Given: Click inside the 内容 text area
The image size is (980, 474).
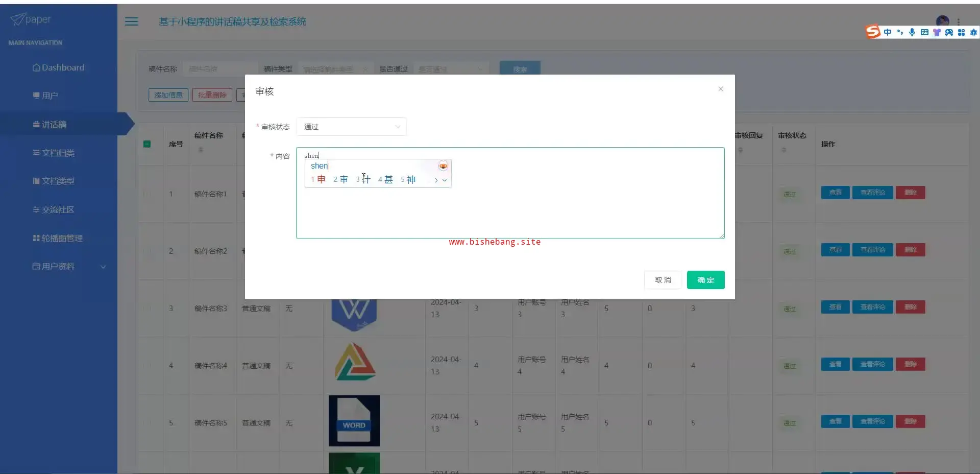Looking at the screenshot, I should 510,193.
